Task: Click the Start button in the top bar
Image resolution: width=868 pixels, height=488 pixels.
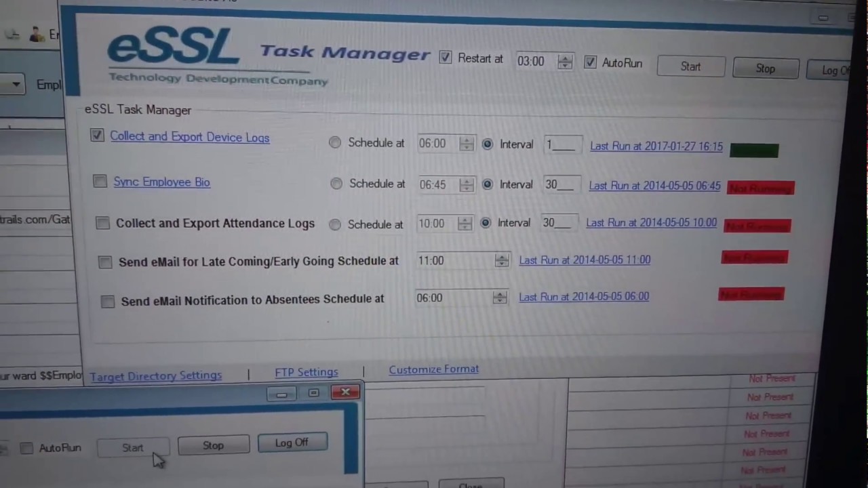Action: click(x=690, y=66)
